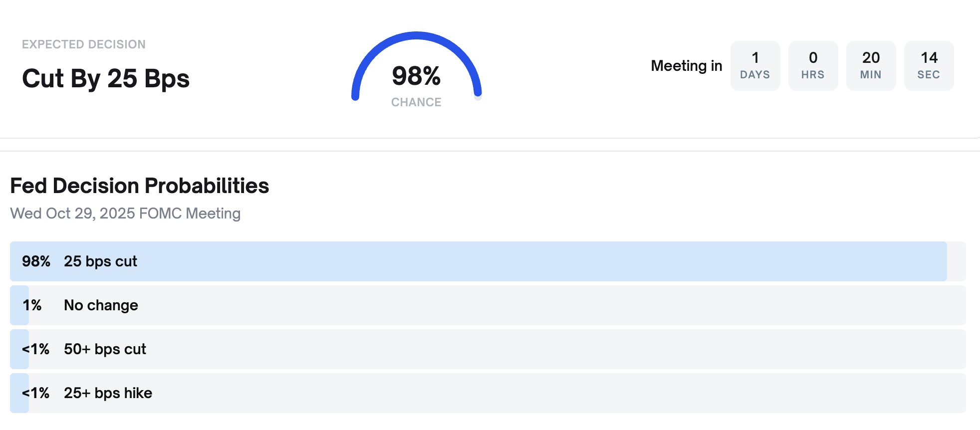Viewport: 980px width, 430px height.
Task: Click the CHANCE label under the gauge
Action: [416, 102]
